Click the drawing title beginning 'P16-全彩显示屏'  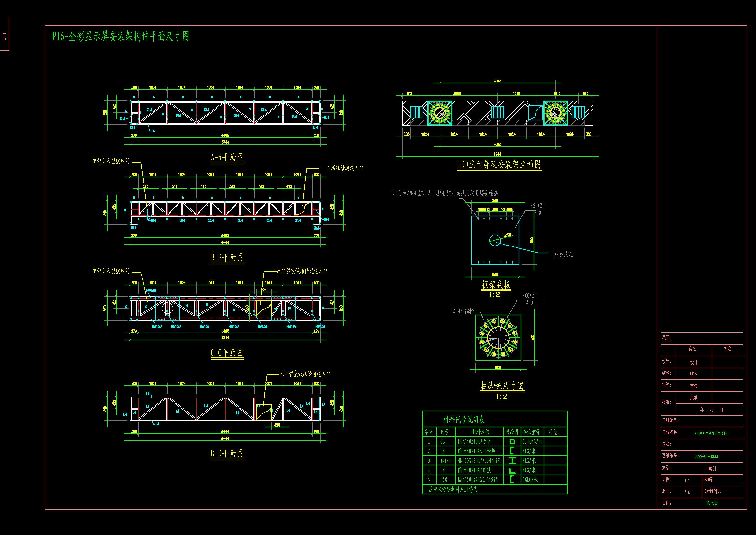pyautogui.click(x=121, y=36)
